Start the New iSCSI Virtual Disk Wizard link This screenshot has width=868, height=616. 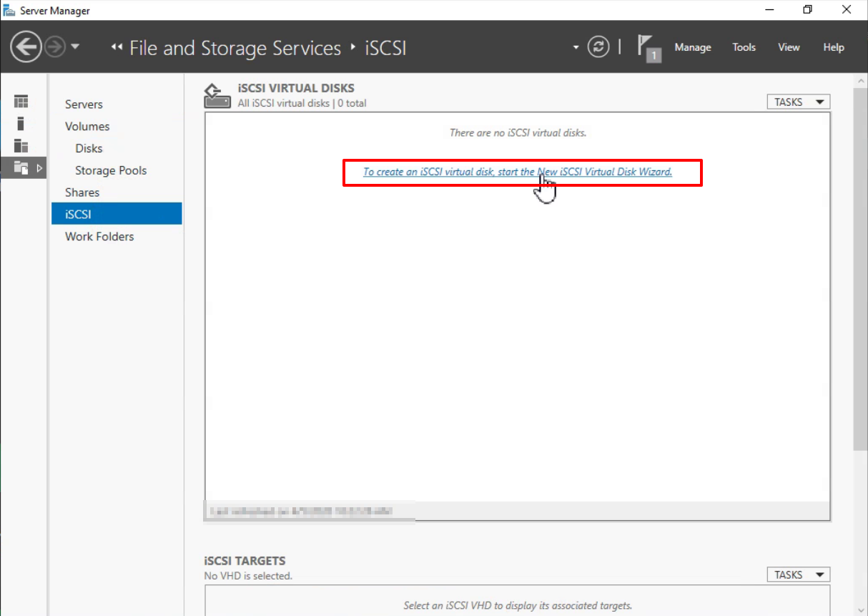pyautogui.click(x=518, y=172)
